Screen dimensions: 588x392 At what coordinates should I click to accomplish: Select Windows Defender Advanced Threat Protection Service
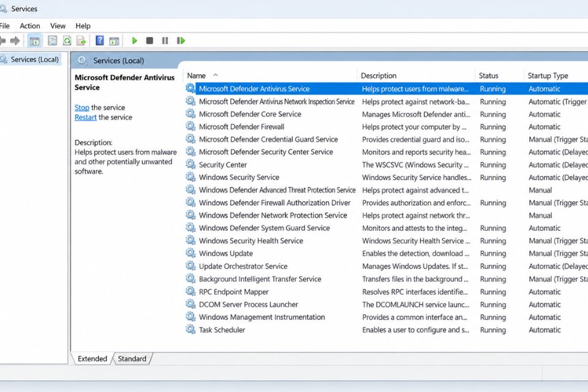coord(386,190)
